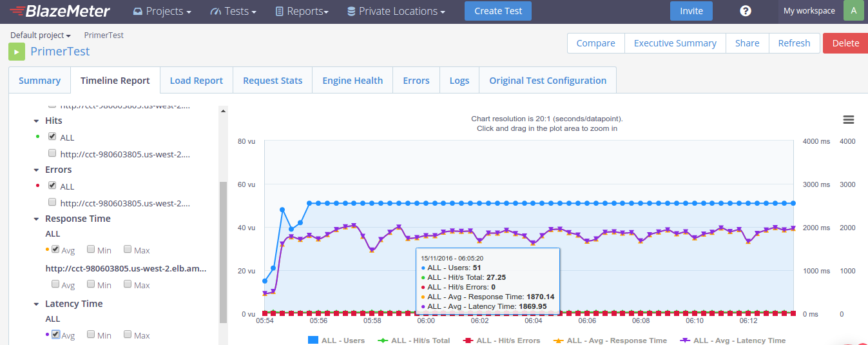Click the user avatar 'A' icon
This screenshot has width=868, height=345.
(x=853, y=11)
